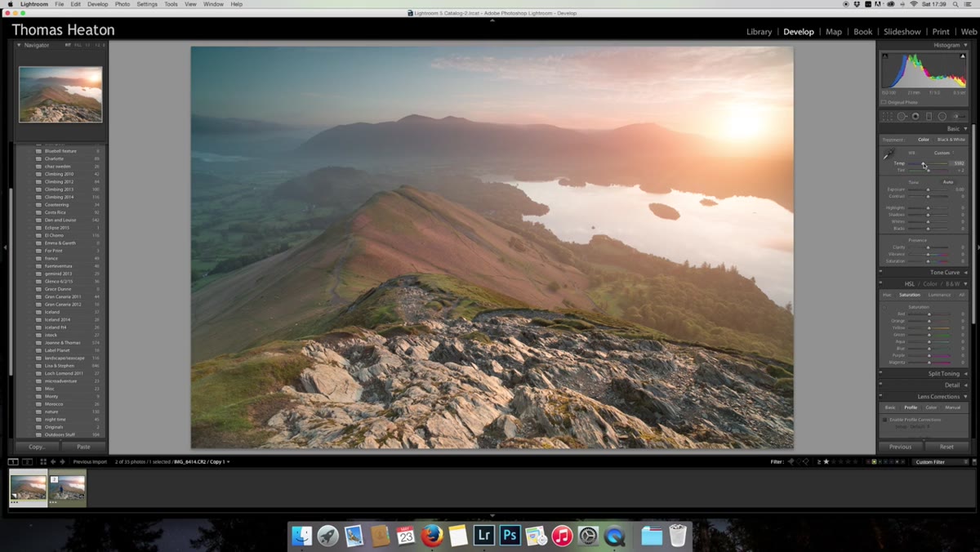980x552 pixels.
Task: Open System Preferences from the Dock
Action: coord(588,536)
